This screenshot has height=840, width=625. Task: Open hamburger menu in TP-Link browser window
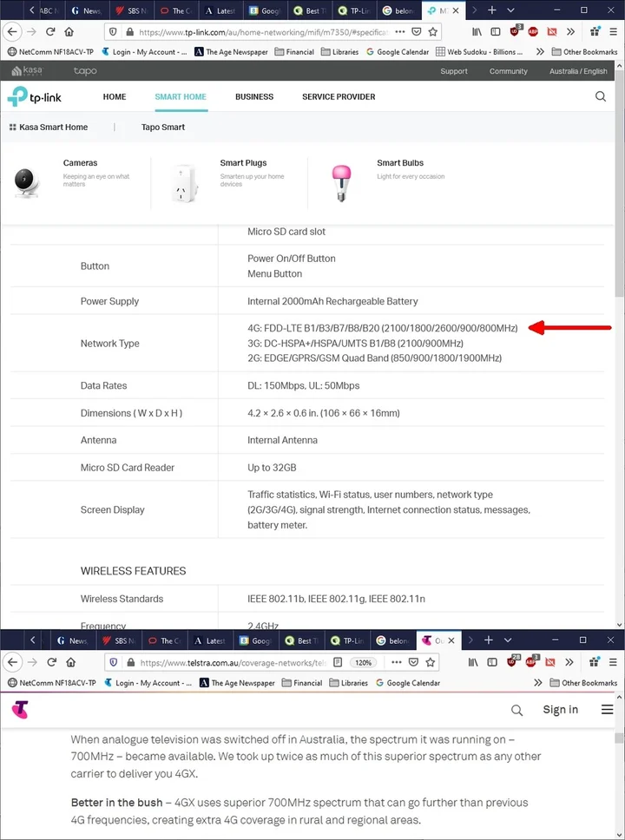(613, 32)
